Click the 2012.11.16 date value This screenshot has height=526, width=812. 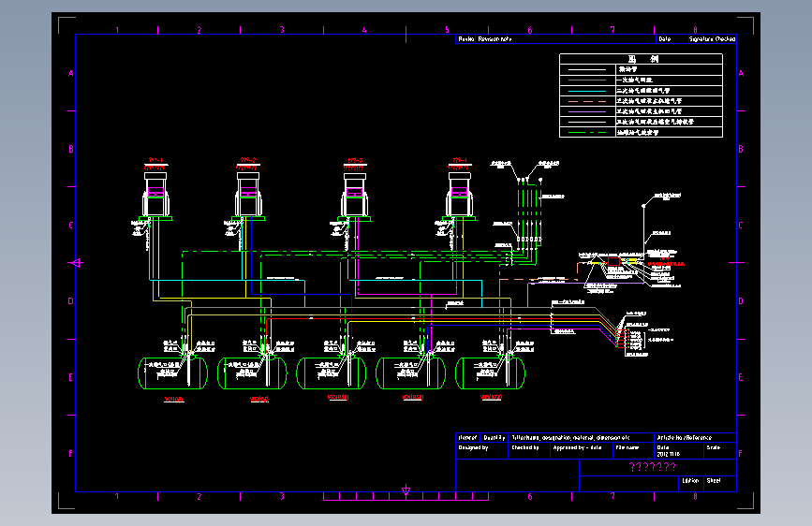pos(668,455)
